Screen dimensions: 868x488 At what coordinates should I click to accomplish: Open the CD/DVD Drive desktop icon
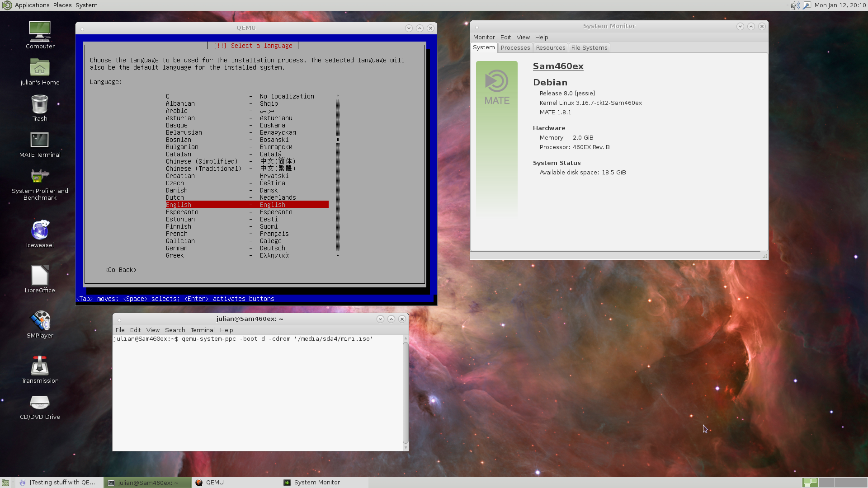click(40, 402)
